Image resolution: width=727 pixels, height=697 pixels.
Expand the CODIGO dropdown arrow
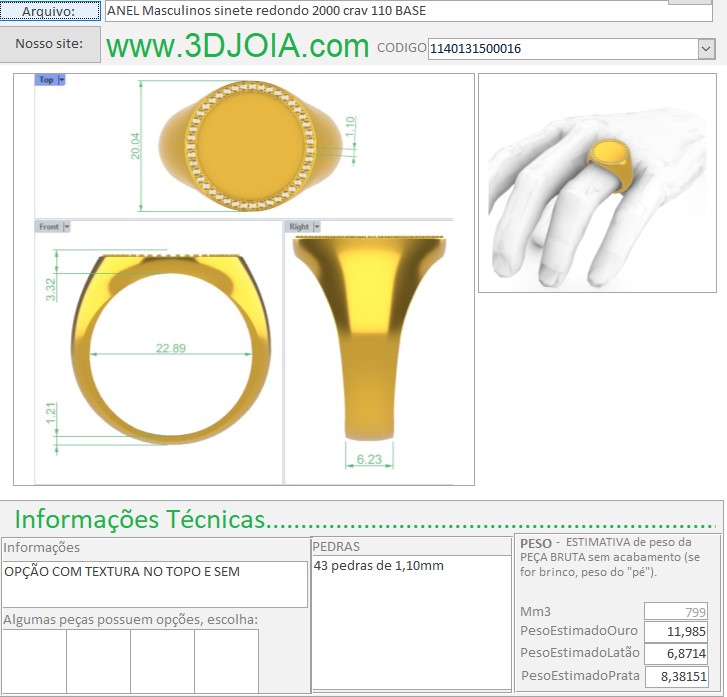pos(706,48)
